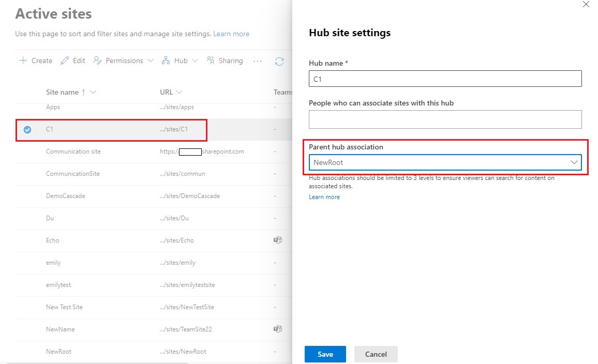Image resolution: width=598 pixels, height=364 pixels.
Task: Select the Echo site name
Action: tap(53, 240)
